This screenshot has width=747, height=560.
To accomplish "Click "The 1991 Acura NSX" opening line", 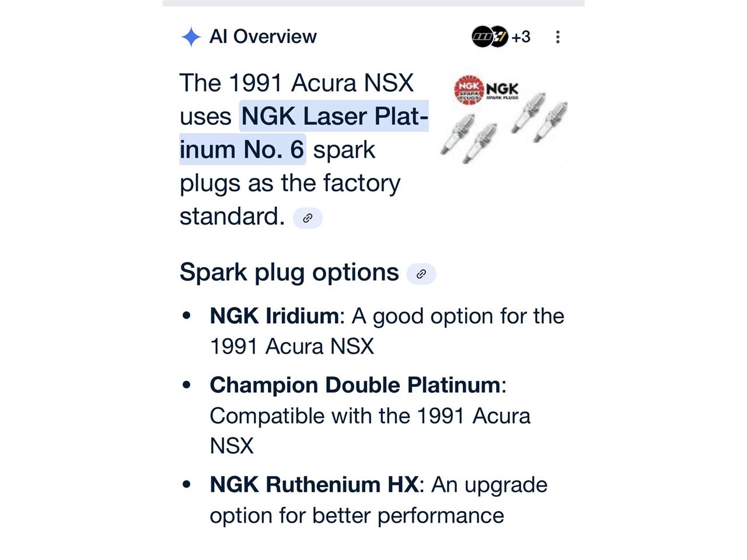I will tap(296, 83).
